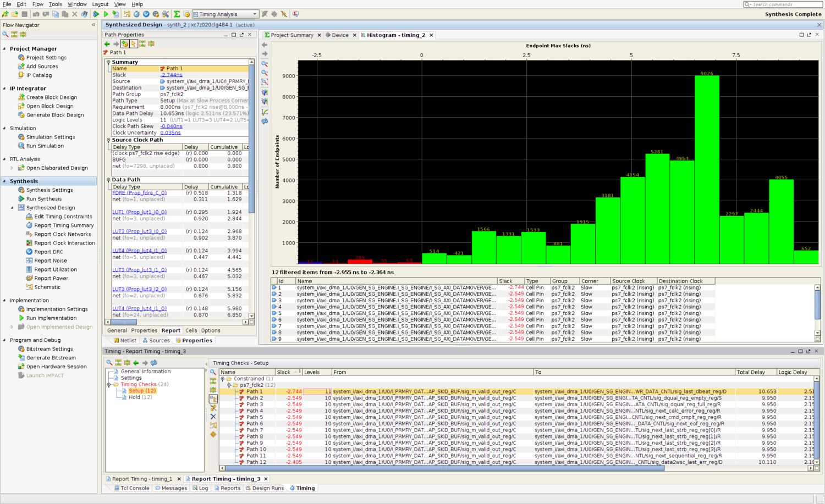Click the search icon in Flow Navigator

5,34
